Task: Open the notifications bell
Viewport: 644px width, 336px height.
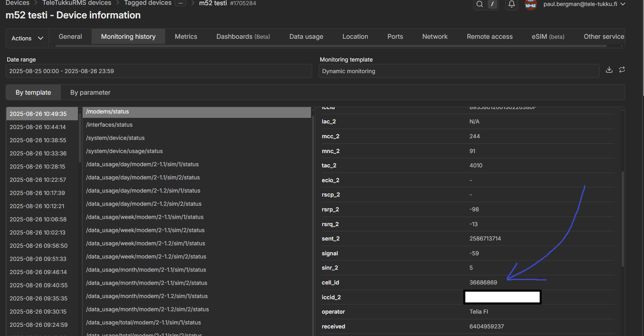Action: pos(511,4)
